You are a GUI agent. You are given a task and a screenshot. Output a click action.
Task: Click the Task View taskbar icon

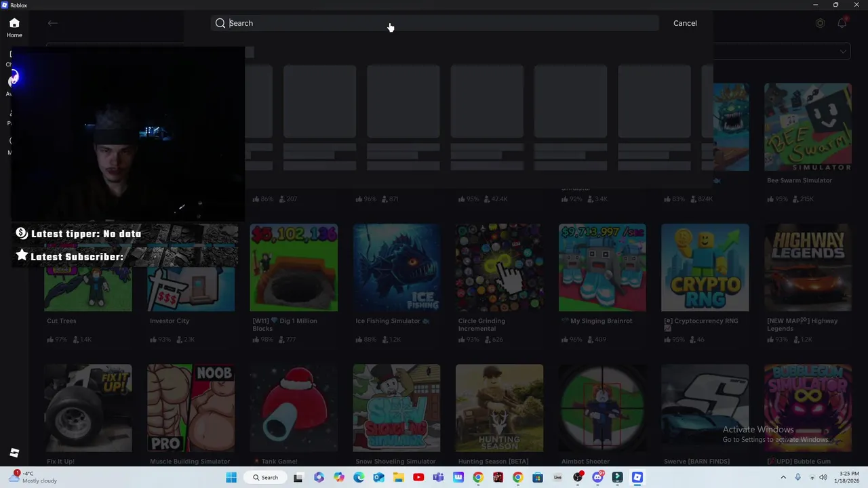click(298, 477)
